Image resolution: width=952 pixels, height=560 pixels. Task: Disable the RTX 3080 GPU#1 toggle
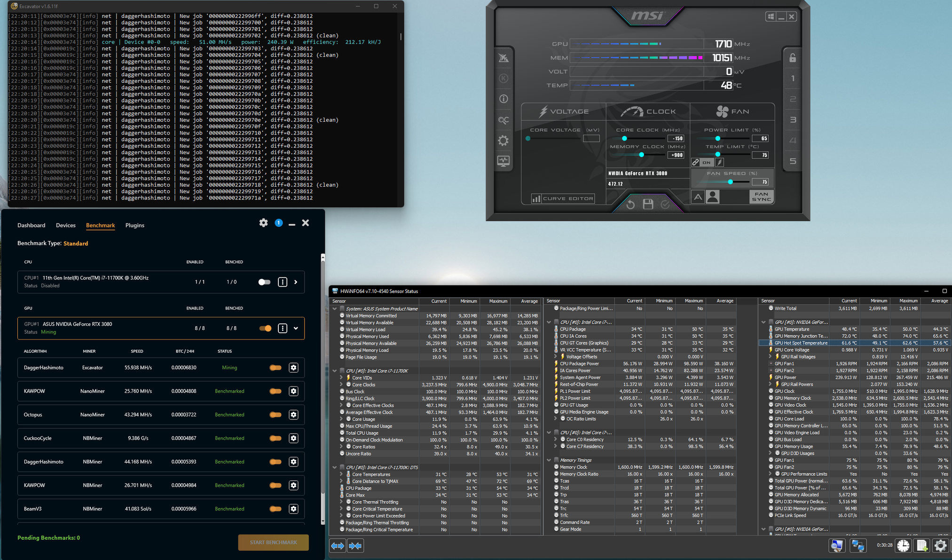pos(265,328)
